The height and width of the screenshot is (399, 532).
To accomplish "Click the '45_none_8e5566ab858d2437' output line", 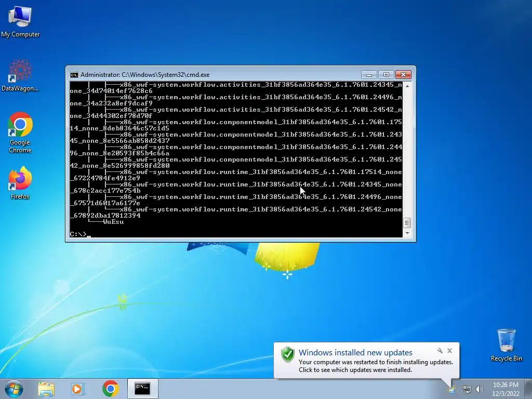I will (x=120, y=141).
